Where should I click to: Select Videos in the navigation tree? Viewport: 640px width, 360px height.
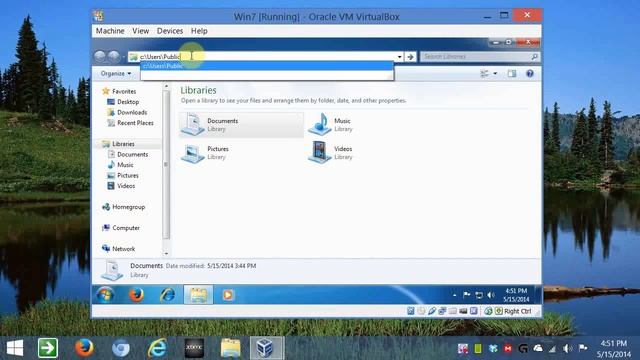(x=121, y=186)
